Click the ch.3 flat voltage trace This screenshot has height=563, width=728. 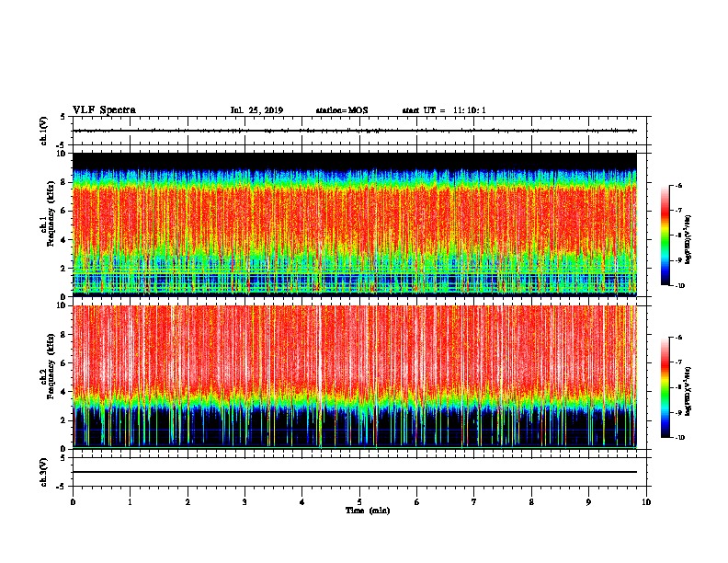pos(355,472)
